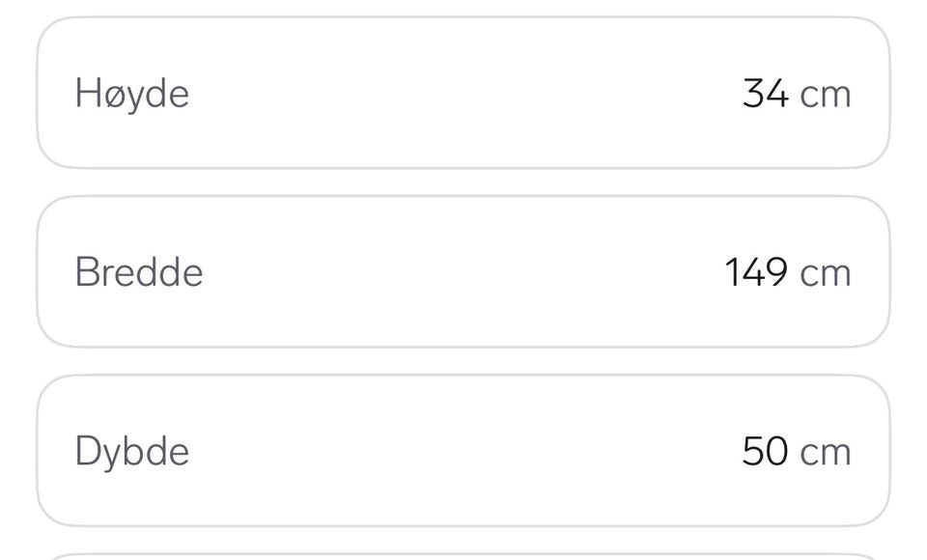Click the 149 cm width value
927x560 pixels.
788,272
